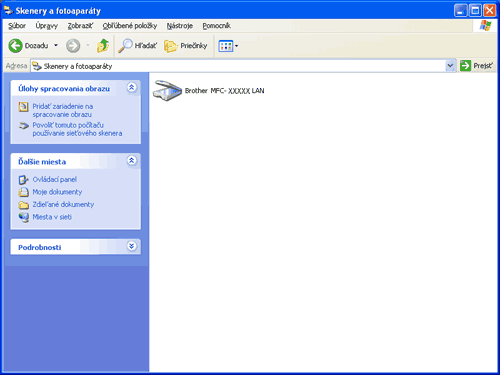The image size is (500, 375).
Task: Click the greyed forward arrow icon
Action: pos(73,46)
